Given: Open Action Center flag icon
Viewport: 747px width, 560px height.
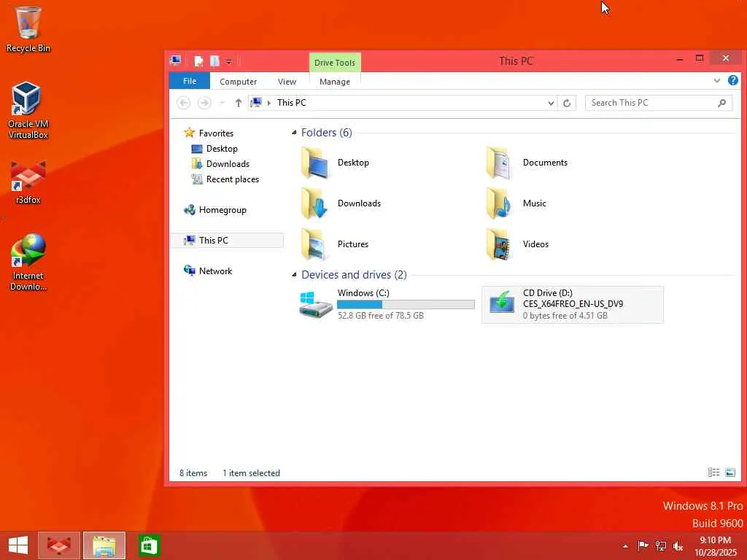Looking at the screenshot, I should click(643, 545).
